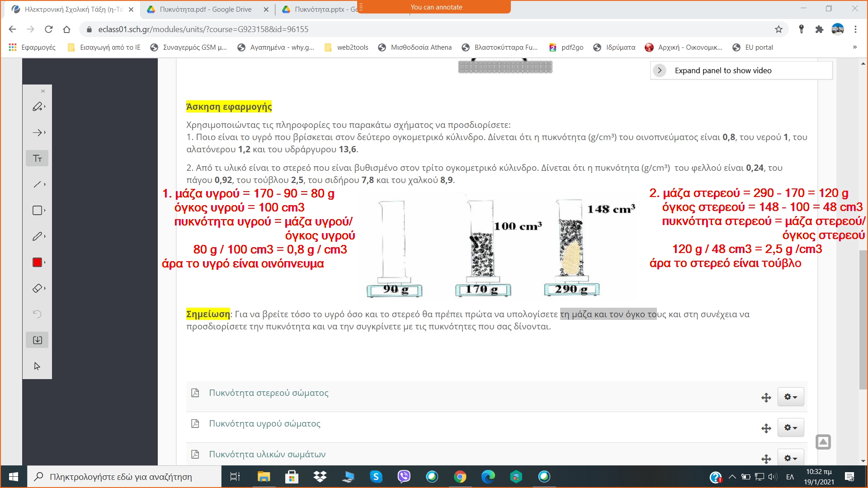Bookmark this page with star icon
868x488 pixels.
(x=778, y=29)
